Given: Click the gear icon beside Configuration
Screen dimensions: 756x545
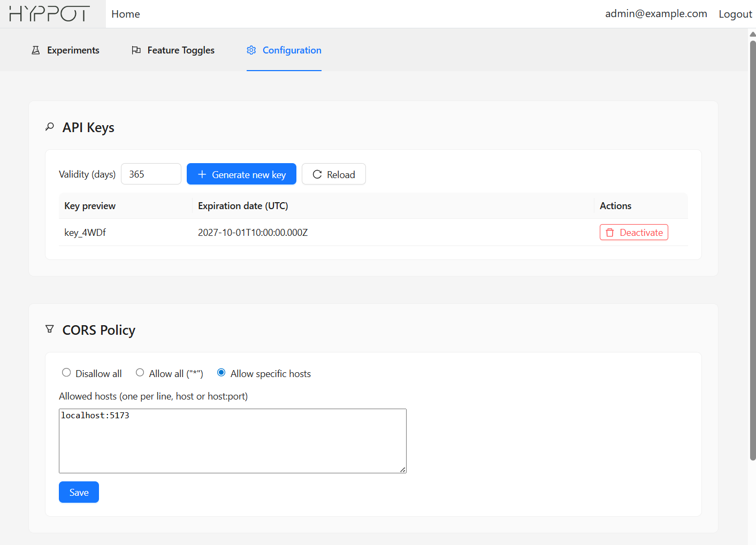Looking at the screenshot, I should tap(251, 50).
